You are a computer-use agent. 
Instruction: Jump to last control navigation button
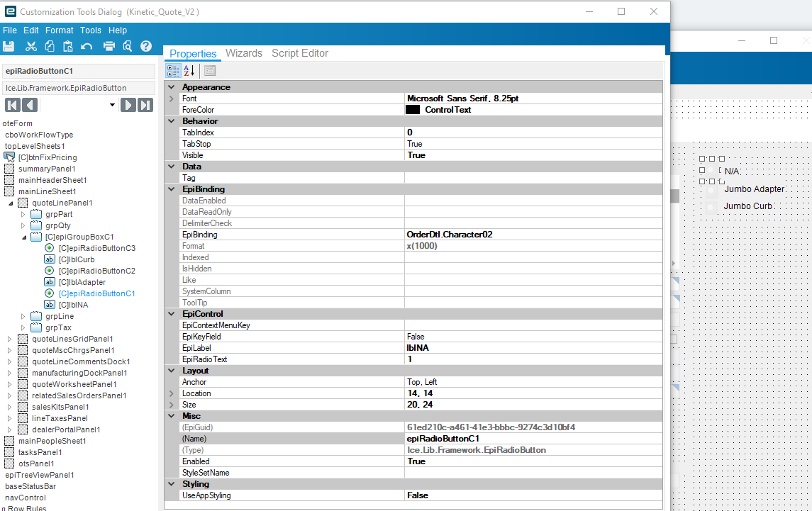coord(145,105)
